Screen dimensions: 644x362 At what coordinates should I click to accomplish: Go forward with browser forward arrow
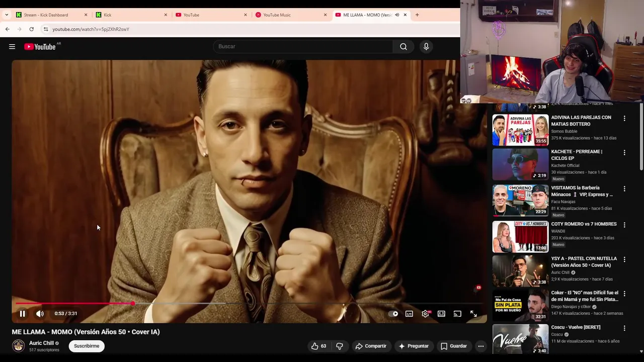pyautogui.click(x=19, y=29)
